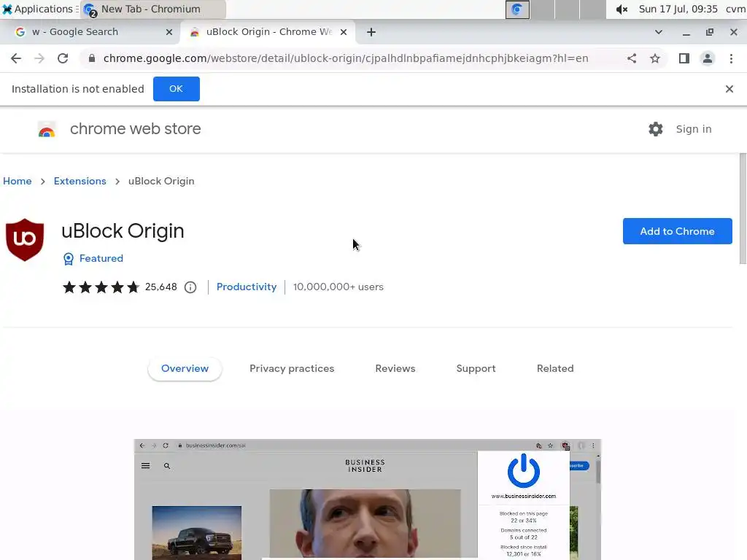The image size is (747, 560).
Task: Open the side panel icon
Action: (684, 58)
